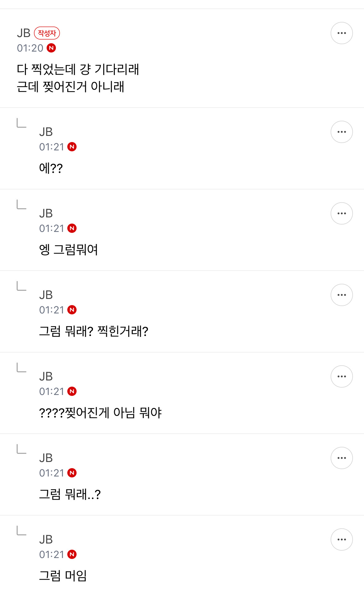Viewport: 364px width, 596px height.
Task: Open more options for "그럼 뭐래? 찍힌거래?" reply
Action: pos(341,295)
